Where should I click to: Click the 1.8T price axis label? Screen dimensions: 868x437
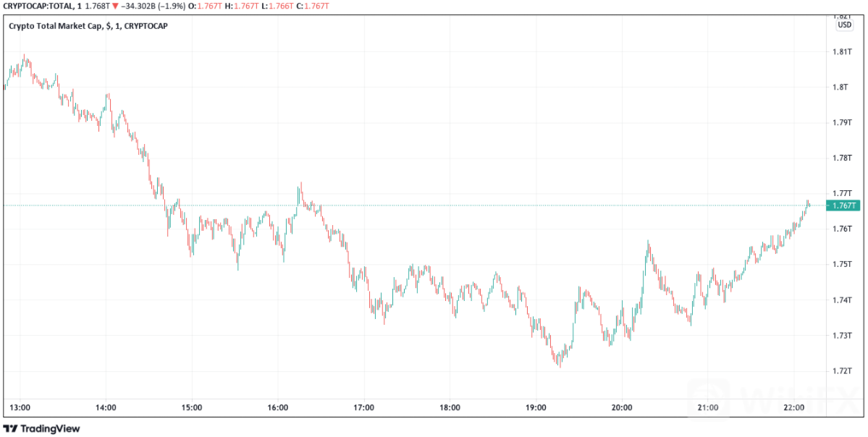point(840,88)
